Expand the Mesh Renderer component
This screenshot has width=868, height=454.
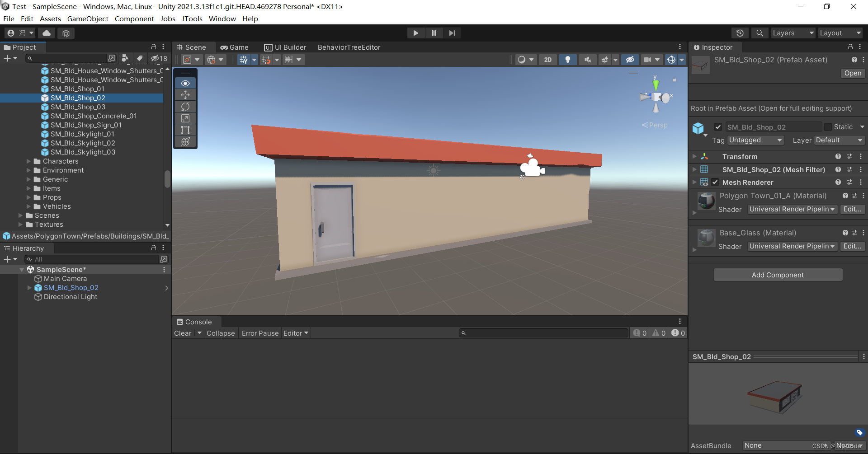pyautogui.click(x=694, y=182)
